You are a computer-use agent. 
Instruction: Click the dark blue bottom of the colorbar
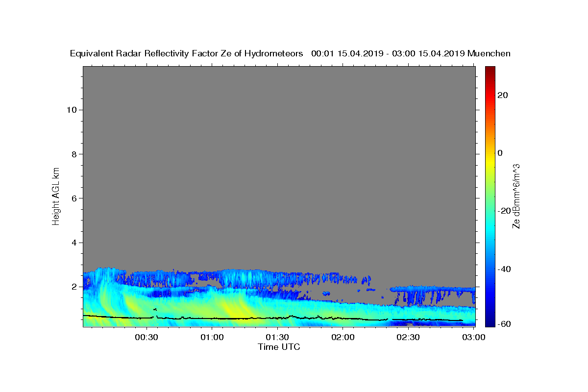[x=490, y=321]
